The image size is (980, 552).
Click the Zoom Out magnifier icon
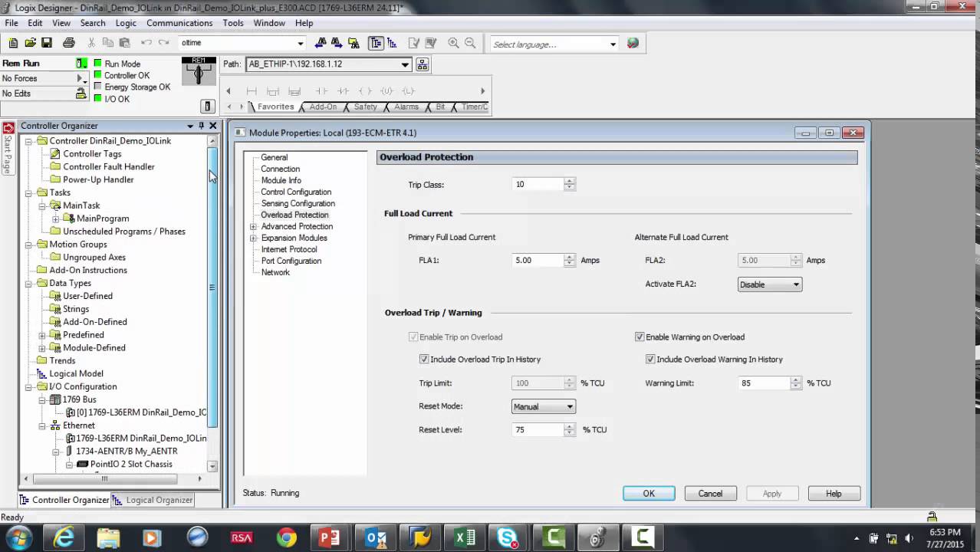470,44
